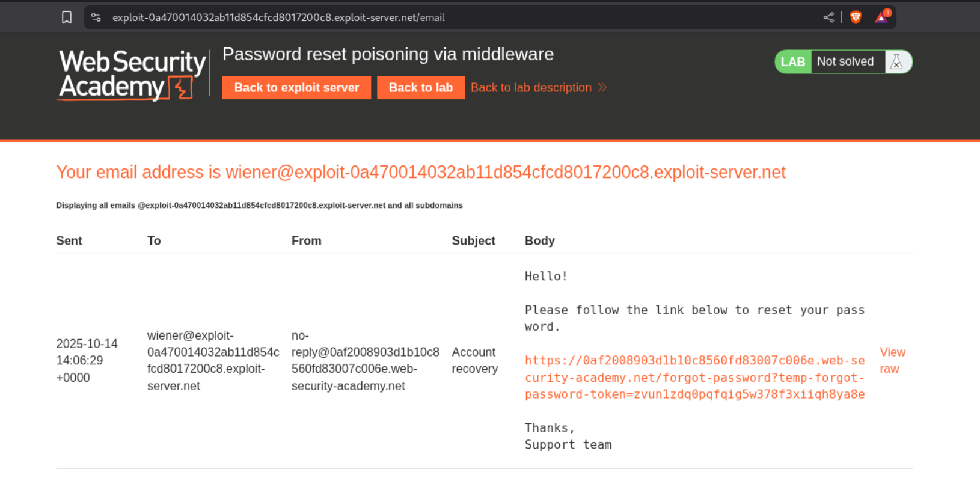Viewport: 980px width, 490px height.
Task: Click the Brave Rewards triangle icon
Action: pos(881,17)
